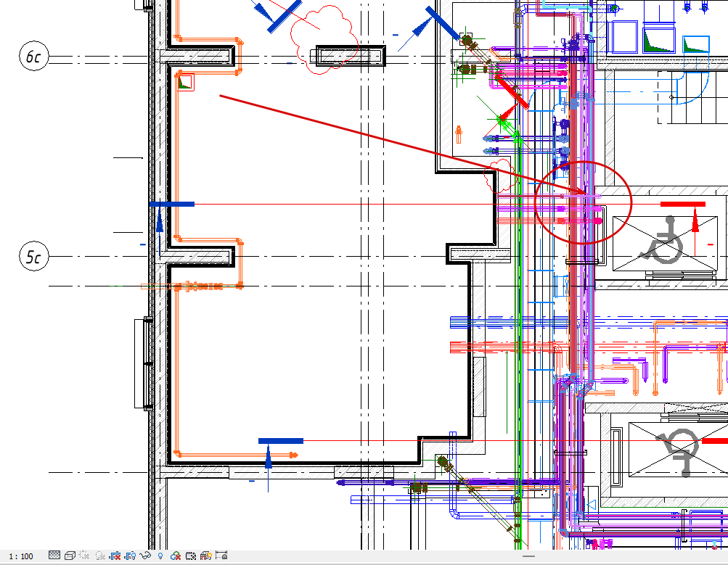
Task: Select the large revision cloud at top
Action: click(324, 40)
